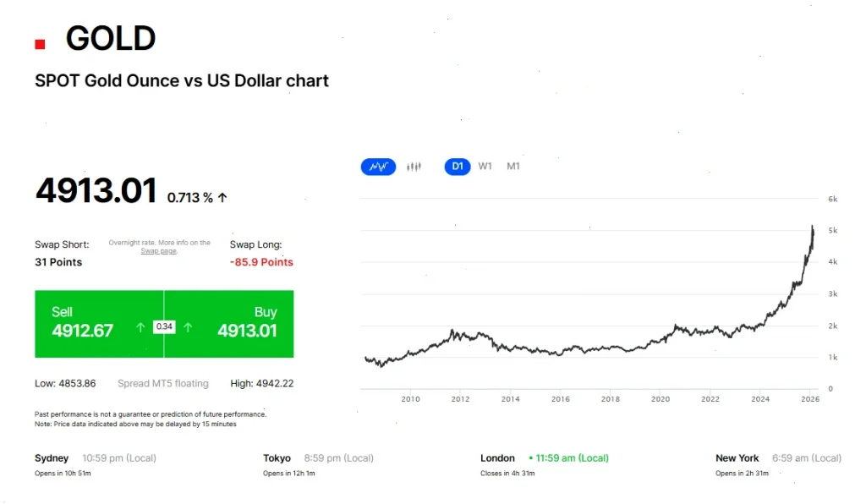Click the 2020 mark on the chart axis
Image resolution: width=866 pixels, height=504 pixels.
(660, 398)
